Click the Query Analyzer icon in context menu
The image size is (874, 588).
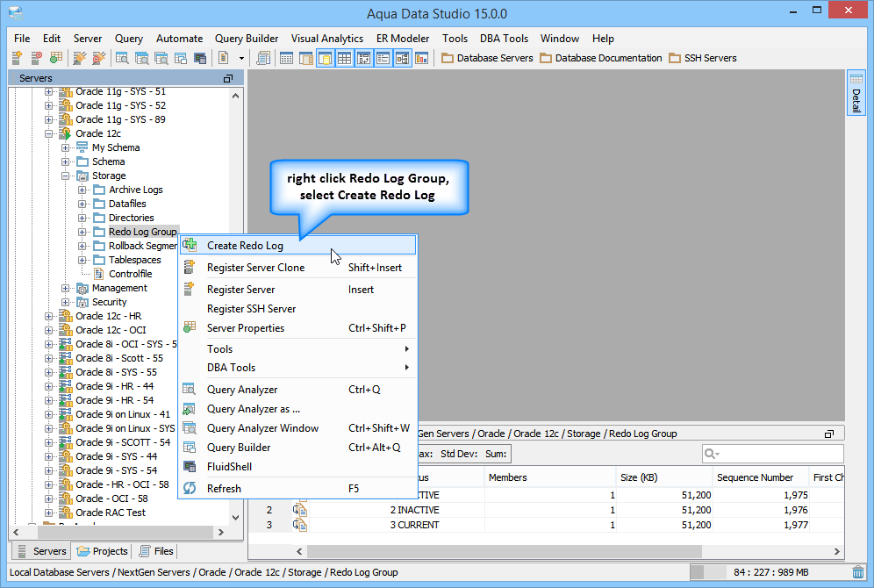coord(190,389)
